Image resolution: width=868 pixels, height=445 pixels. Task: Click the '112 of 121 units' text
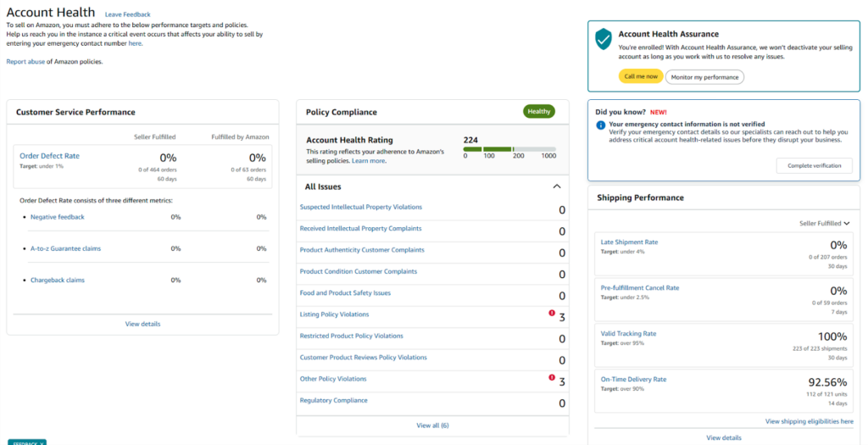[826, 394]
